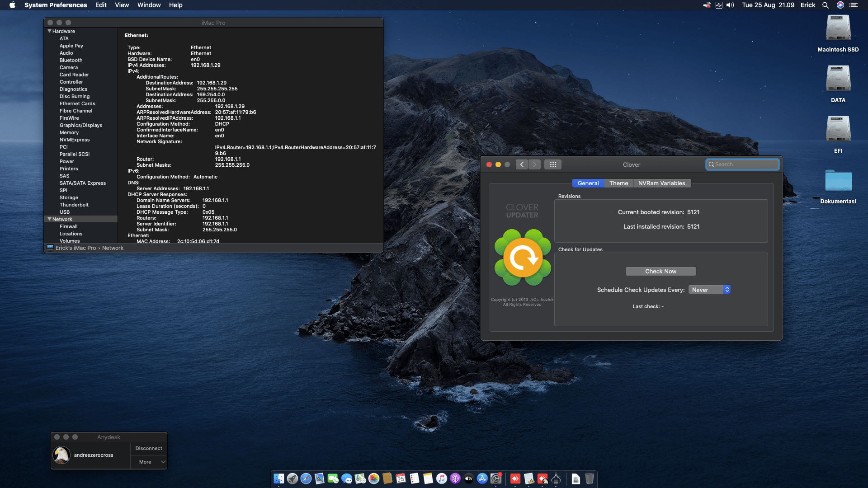Go back in Clover preferences
This screenshot has width=868, height=488.
pyautogui.click(x=522, y=164)
